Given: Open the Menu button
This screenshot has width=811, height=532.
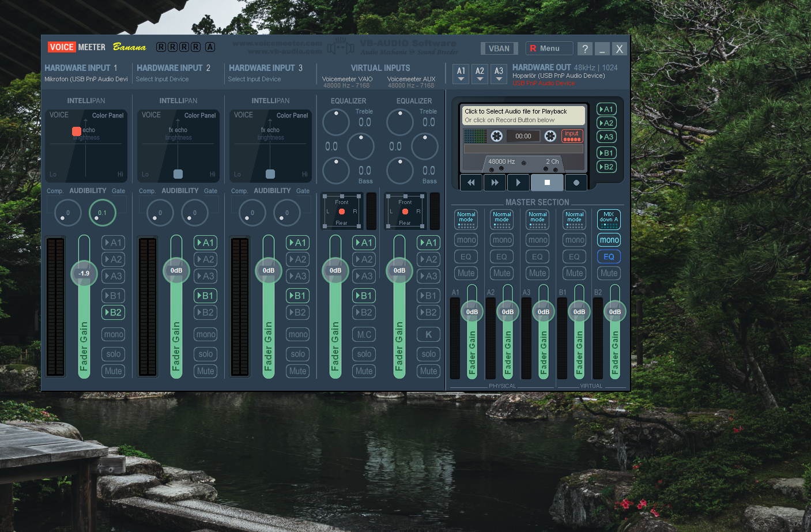Looking at the screenshot, I should tap(549, 48).
